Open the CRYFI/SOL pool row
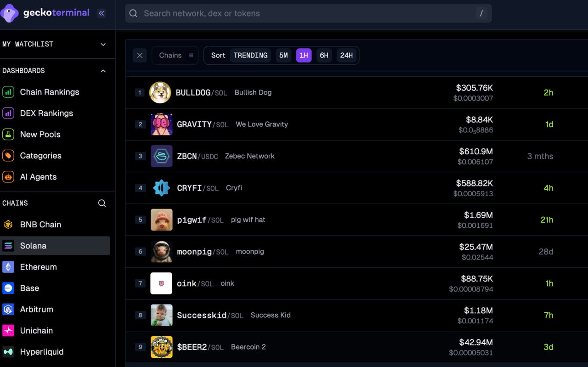 click(x=356, y=188)
